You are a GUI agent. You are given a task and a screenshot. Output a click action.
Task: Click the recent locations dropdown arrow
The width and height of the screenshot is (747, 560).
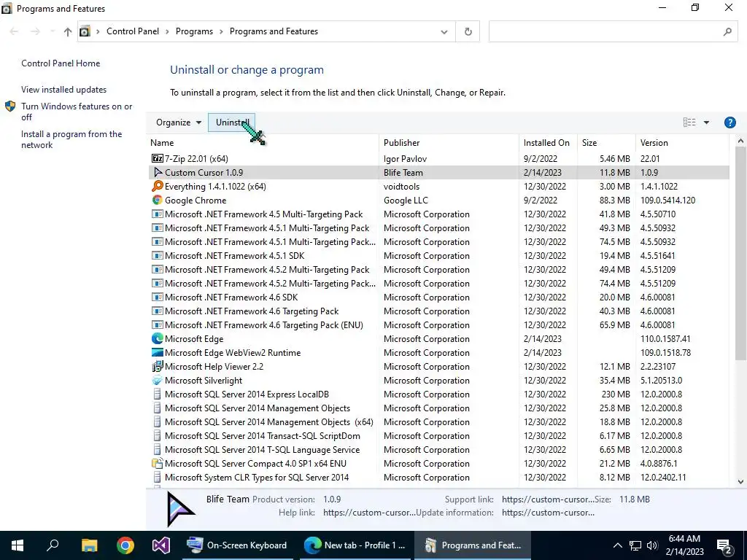(x=53, y=31)
